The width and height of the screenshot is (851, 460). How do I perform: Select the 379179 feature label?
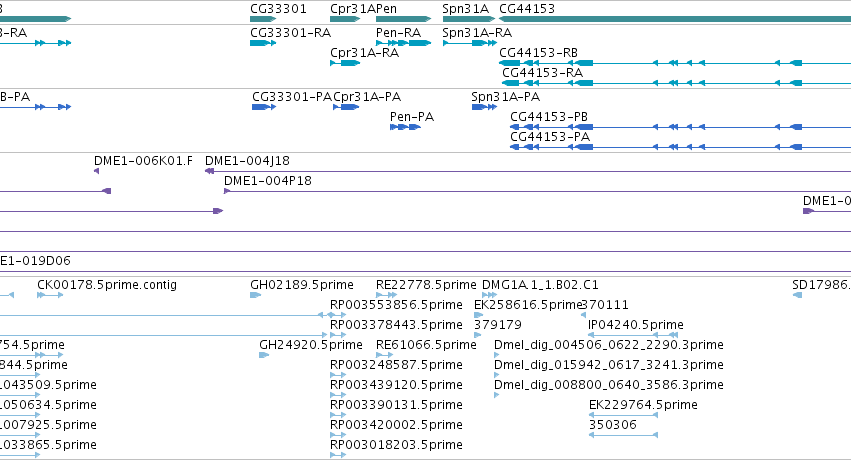tap(498, 325)
